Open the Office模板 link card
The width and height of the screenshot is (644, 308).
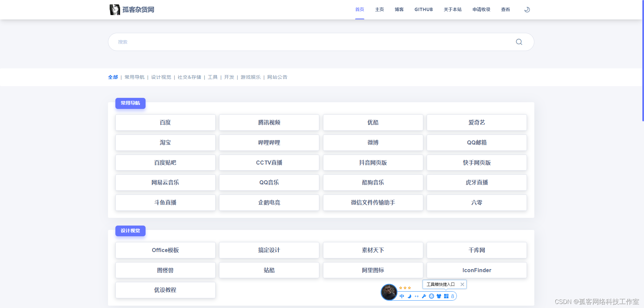[165, 250]
